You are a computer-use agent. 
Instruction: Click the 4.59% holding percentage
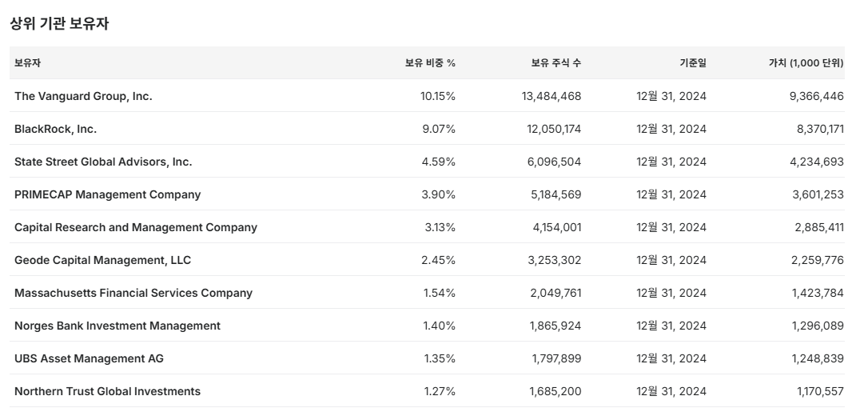tap(439, 162)
